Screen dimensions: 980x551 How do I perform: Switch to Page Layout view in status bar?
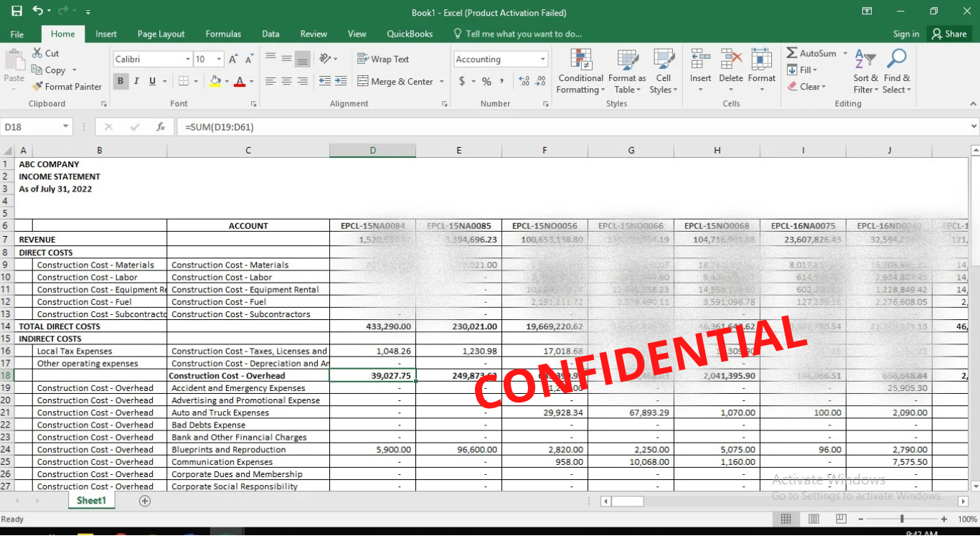tap(814, 519)
